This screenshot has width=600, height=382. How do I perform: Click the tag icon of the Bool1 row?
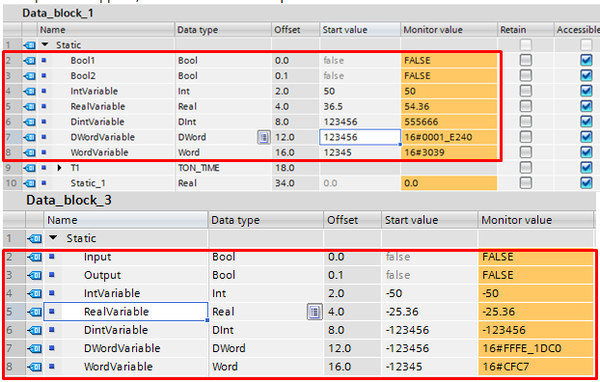(x=29, y=60)
